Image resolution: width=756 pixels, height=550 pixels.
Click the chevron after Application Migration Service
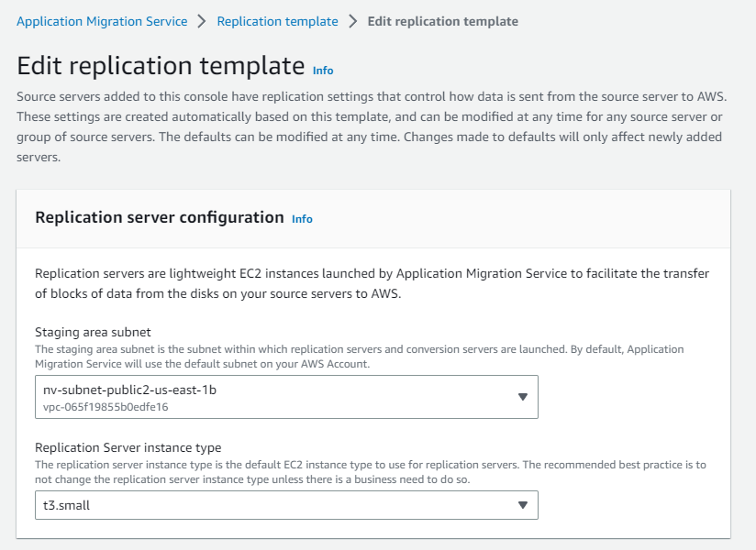click(202, 21)
